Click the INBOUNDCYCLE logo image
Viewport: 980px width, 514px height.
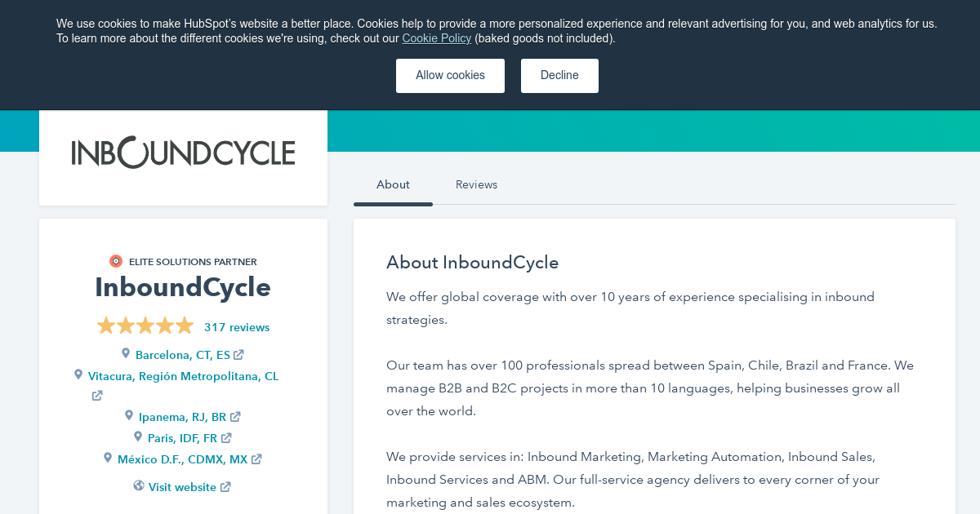point(183,152)
